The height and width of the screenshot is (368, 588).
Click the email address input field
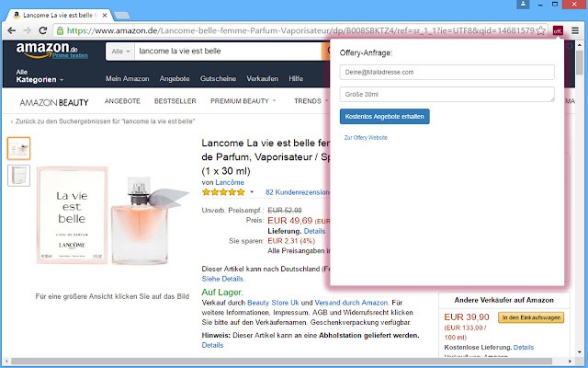pyautogui.click(x=447, y=72)
